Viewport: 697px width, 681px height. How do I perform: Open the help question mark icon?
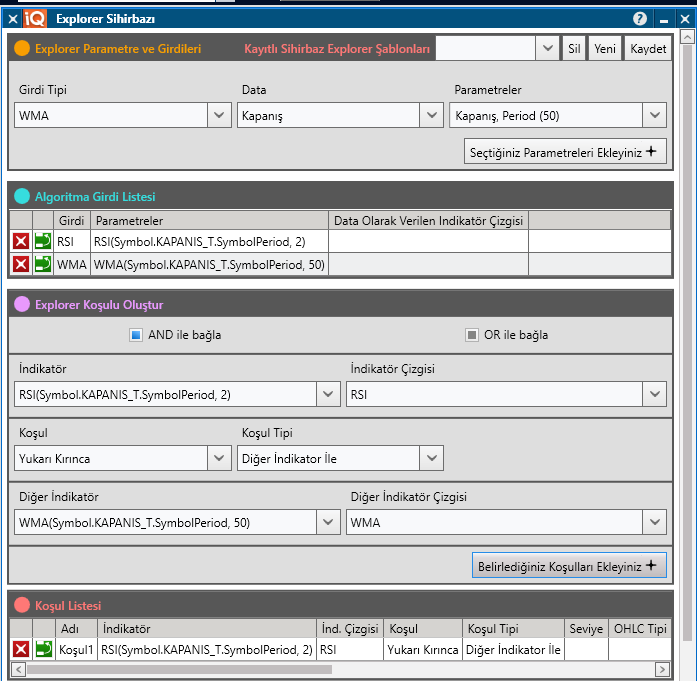640,19
